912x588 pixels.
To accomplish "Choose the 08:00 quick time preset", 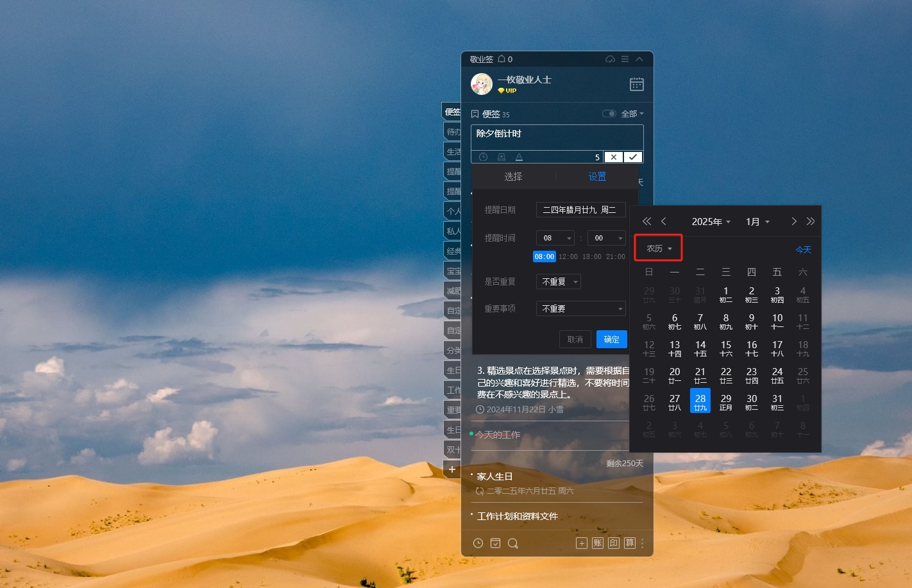I will tap(545, 256).
